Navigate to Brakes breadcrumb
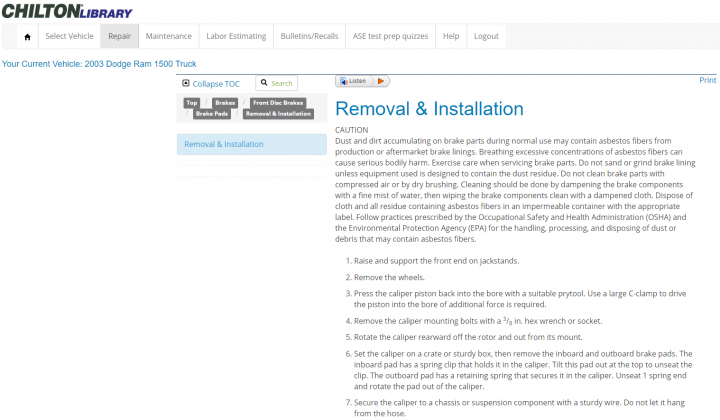This screenshot has width=720, height=420. click(x=225, y=103)
